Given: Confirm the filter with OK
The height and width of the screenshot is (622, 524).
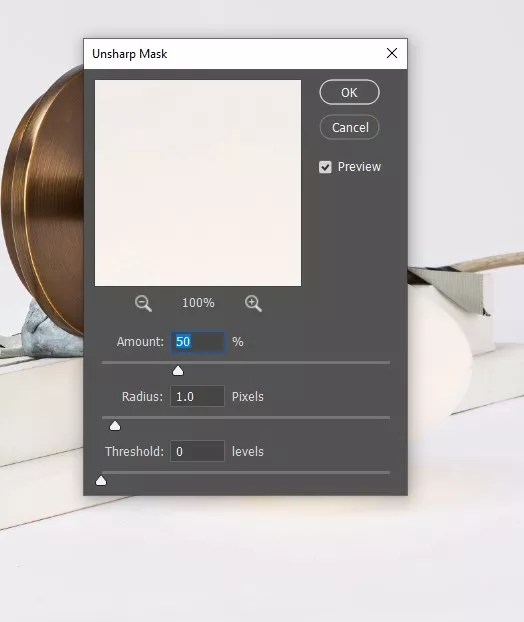Looking at the screenshot, I should pos(349,92).
